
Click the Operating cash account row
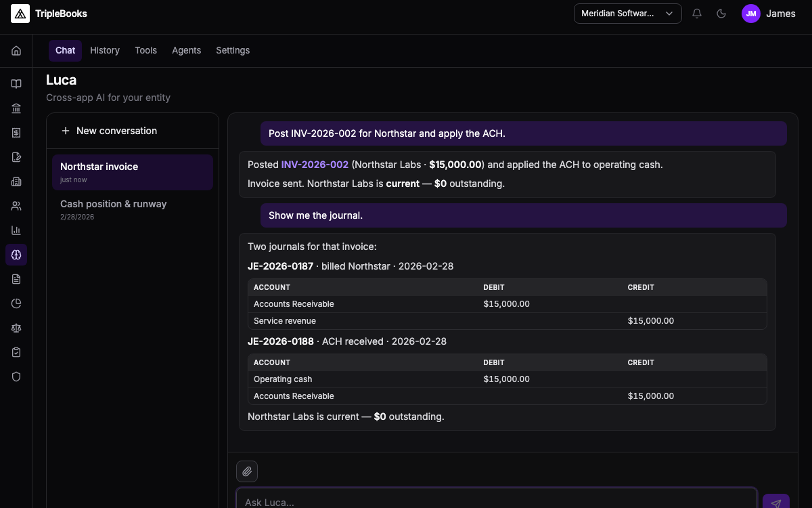(x=507, y=379)
